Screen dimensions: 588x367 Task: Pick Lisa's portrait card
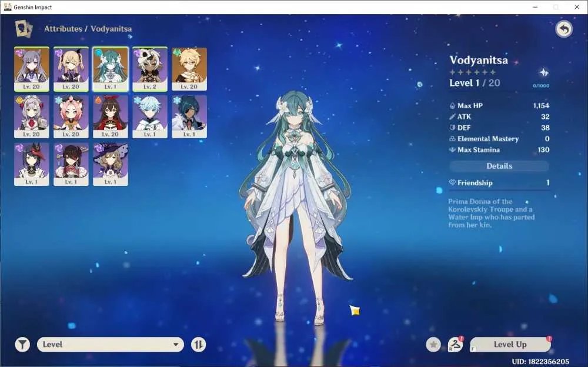pyautogui.click(x=111, y=164)
